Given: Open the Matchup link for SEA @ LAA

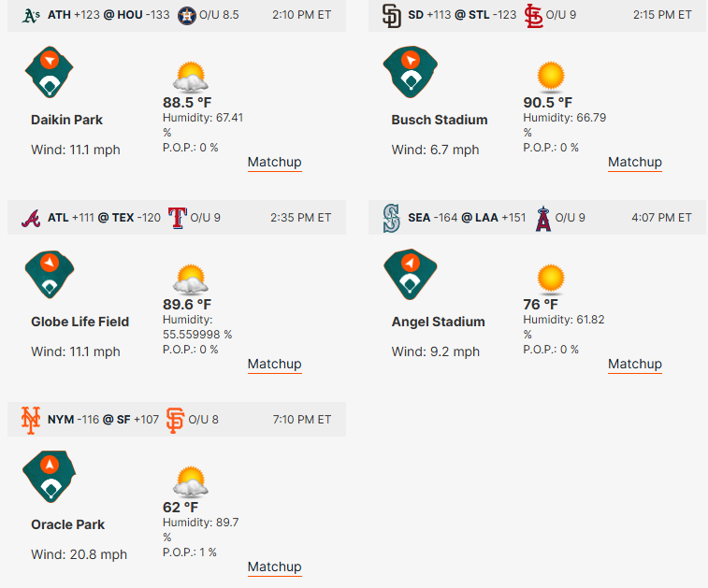Looking at the screenshot, I should tap(634, 364).
